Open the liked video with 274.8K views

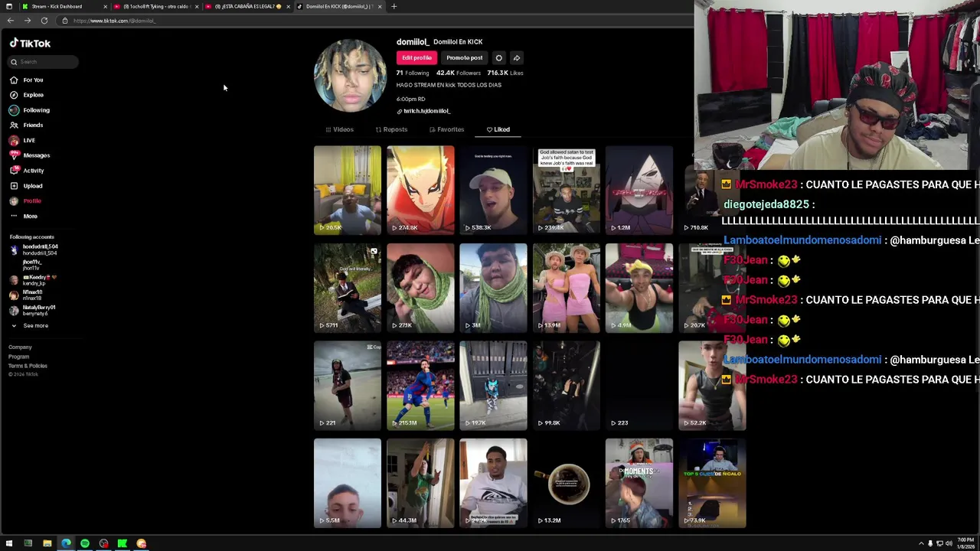coord(420,190)
